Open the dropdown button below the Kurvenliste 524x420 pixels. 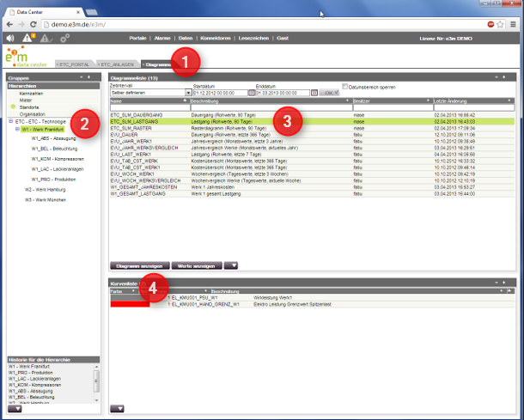[117, 409]
